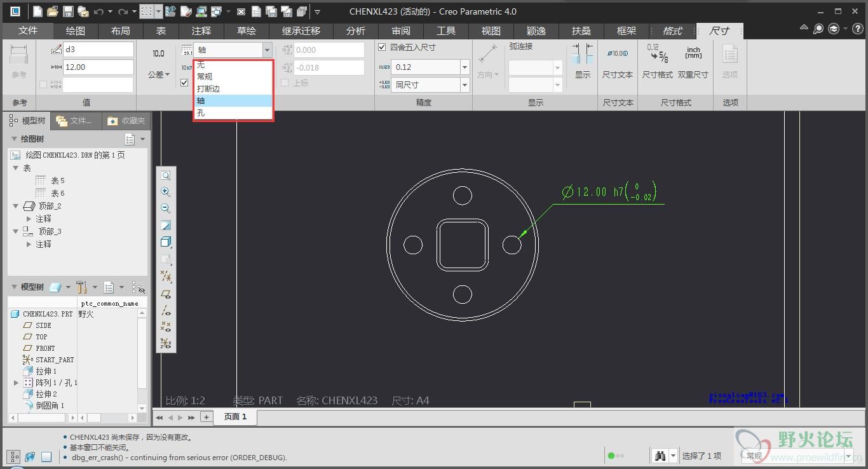Collapse the 绘图树 panel header
The image size is (868, 469).
click(x=14, y=139)
